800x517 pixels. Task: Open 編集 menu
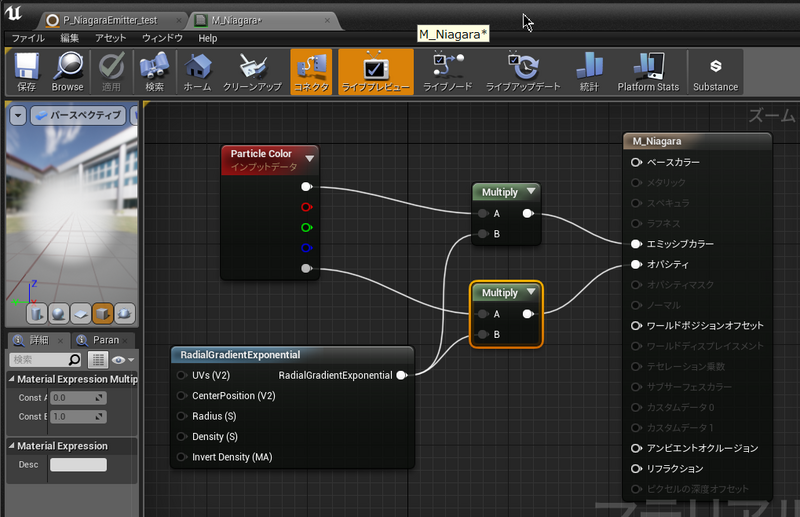[69, 38]
